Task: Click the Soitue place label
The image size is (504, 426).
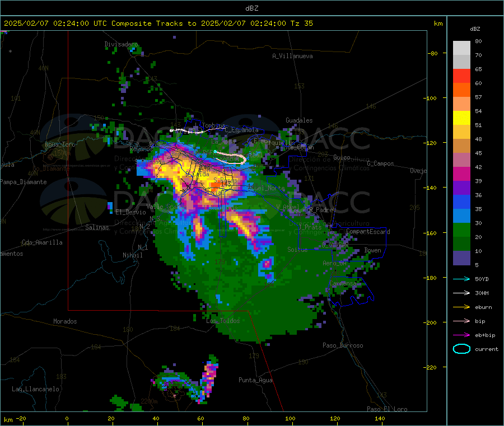Action: click(297, 250)
